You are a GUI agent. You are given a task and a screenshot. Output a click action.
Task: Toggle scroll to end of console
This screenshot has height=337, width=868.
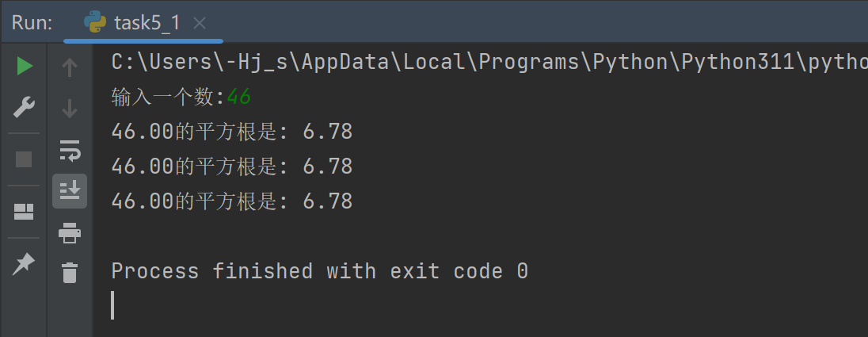pos(70,190)
